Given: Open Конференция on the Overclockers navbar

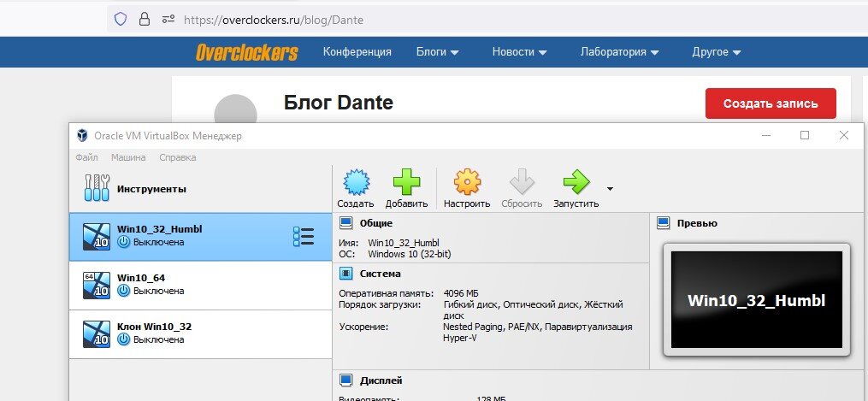Looking at the screenshot, I should (357, 52).
